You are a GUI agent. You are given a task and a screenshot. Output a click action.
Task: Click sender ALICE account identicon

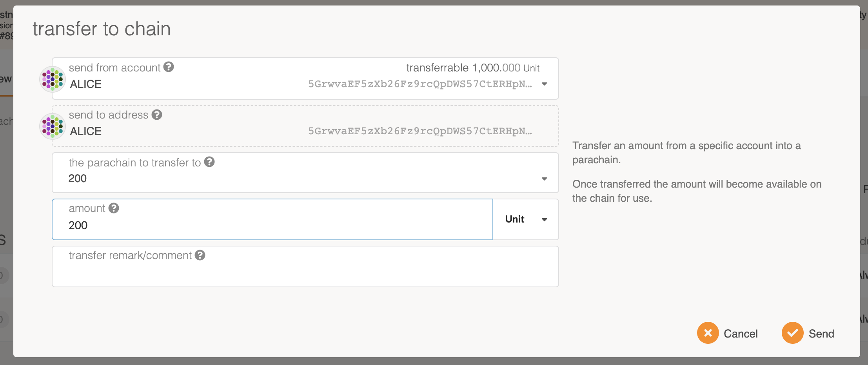tap(53, 79)
